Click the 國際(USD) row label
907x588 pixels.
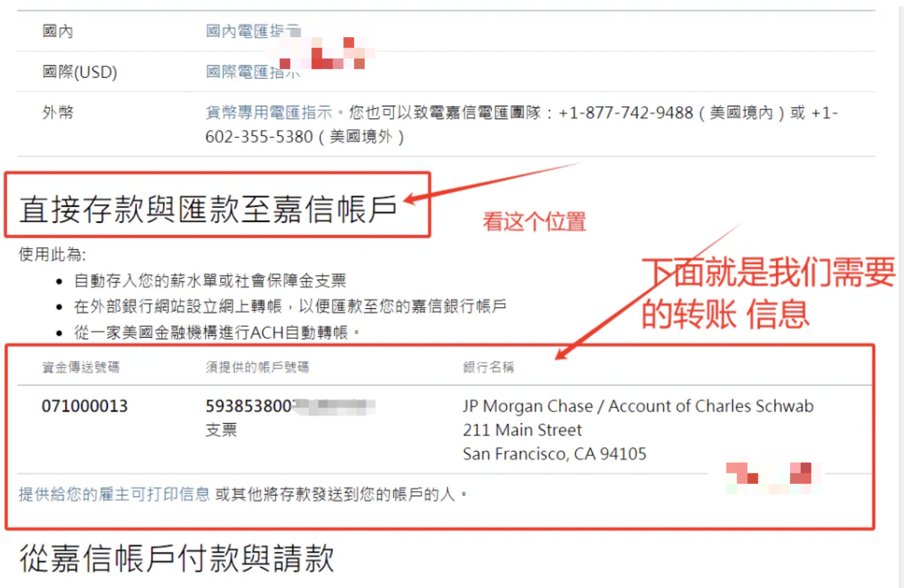(x=80, y=72)
